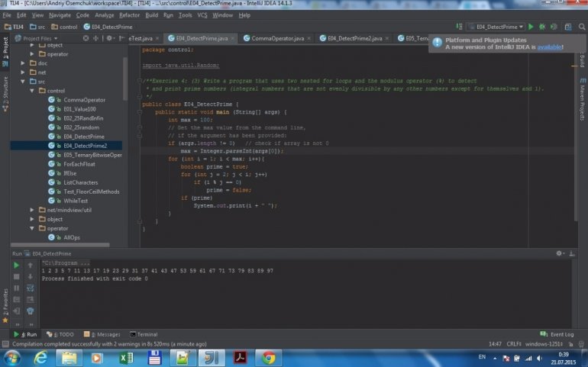Viewport: 588px width, 367px height.
Task: Toggle the Project tool window side tab
Action: coord(5,47)
